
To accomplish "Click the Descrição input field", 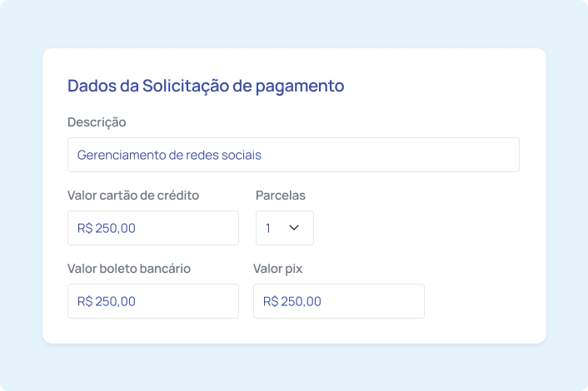I will [x=293, y=155].
